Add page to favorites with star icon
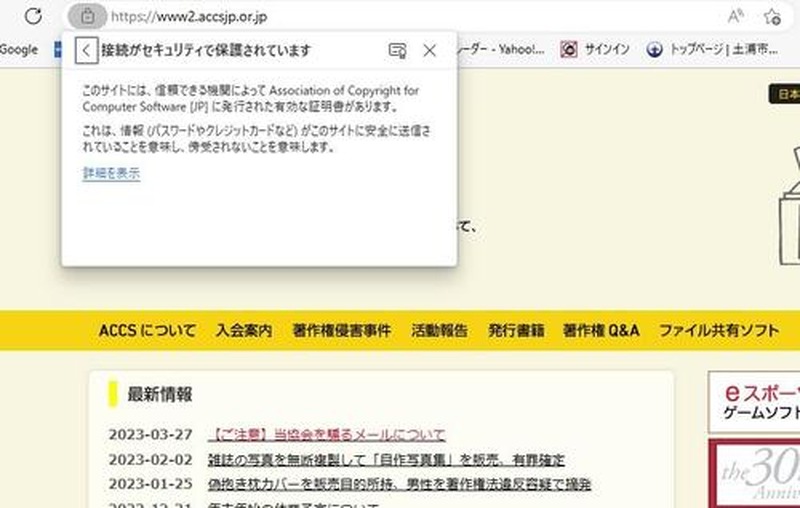This screenshot has height=508, width=800. 771,16
